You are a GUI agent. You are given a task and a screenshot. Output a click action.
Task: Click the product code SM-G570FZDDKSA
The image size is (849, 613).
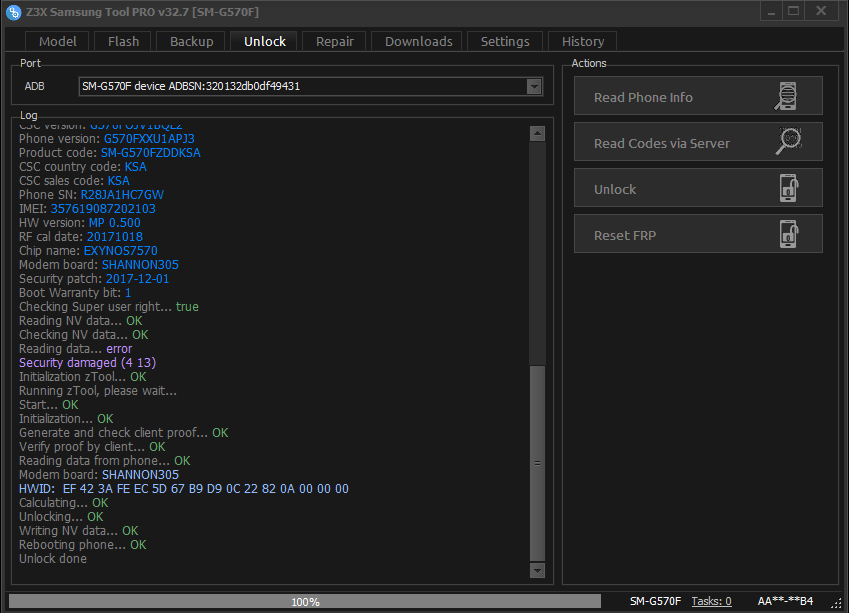pyautogui.click(x=151, y=153)
